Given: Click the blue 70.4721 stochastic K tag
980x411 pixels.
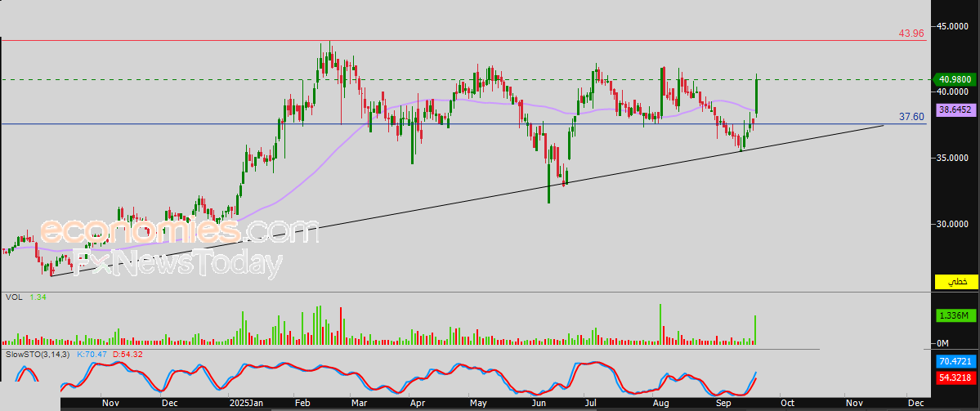Looking at the screenshot, I should 955,361.
